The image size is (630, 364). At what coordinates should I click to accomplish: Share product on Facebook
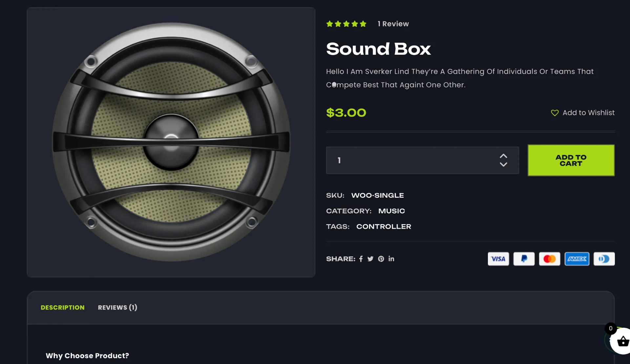coord(361,259)
